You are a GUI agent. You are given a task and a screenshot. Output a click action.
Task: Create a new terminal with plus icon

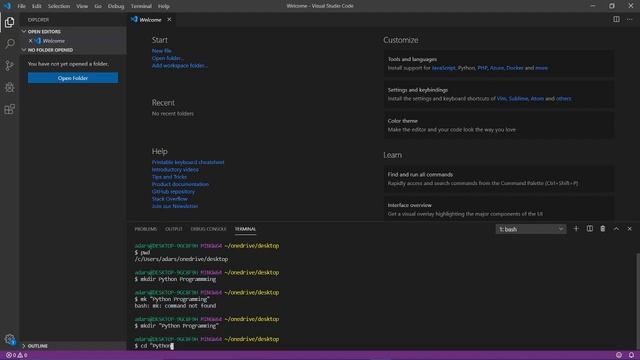click(x=576, y=229)
